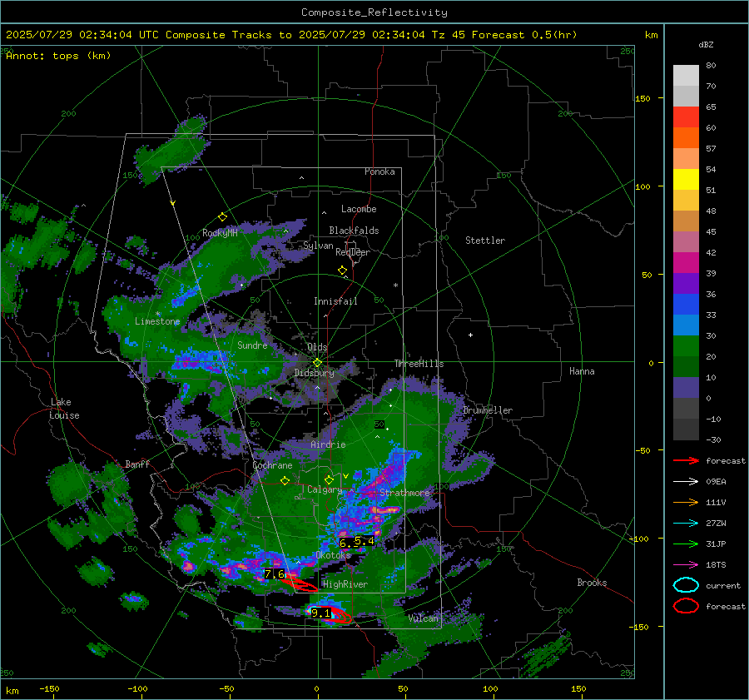749x700 pixels.
Task: Click the yellow diamond marker below RedDeer
Action: (x=342, y=271)
